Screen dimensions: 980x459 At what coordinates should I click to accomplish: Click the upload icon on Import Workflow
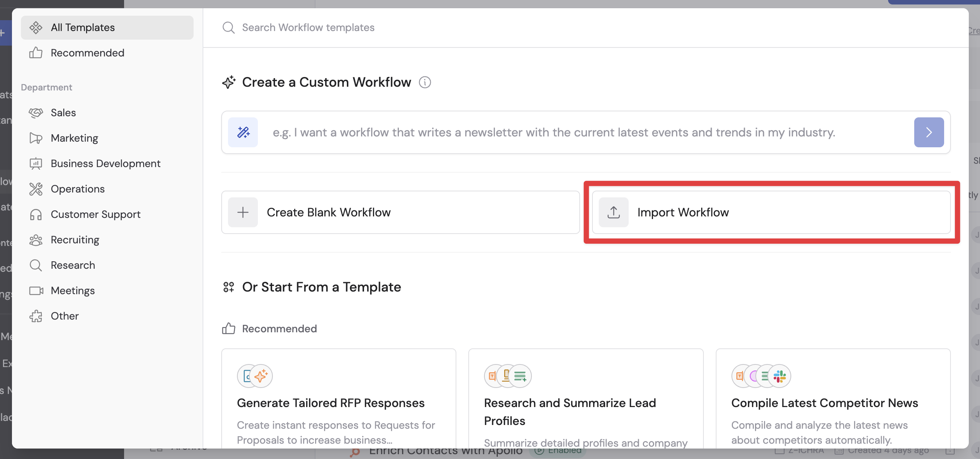tap(613, 212)
